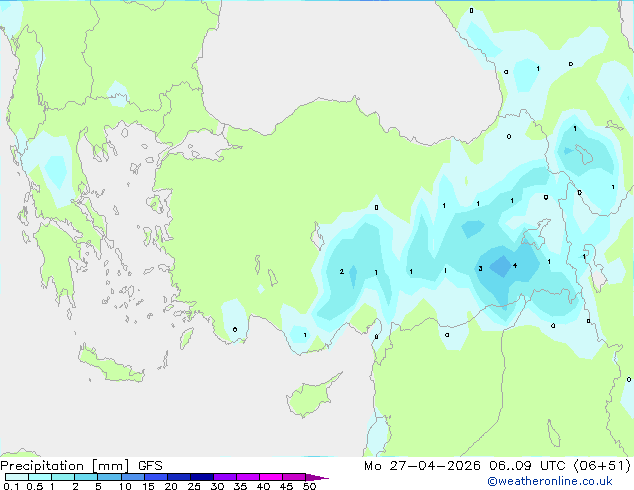Click the '10' legend scale label
The height and width of the screenshot is (490, 634).
125,486
